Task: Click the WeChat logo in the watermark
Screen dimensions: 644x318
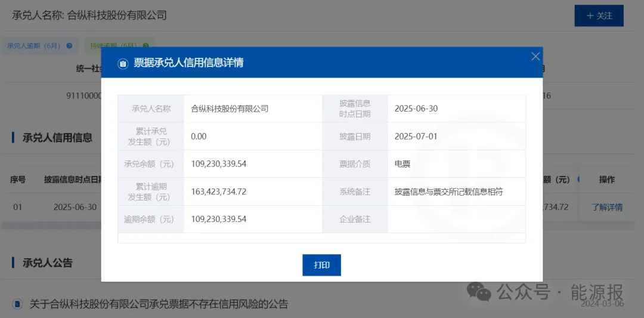Action: pos(479,292)
